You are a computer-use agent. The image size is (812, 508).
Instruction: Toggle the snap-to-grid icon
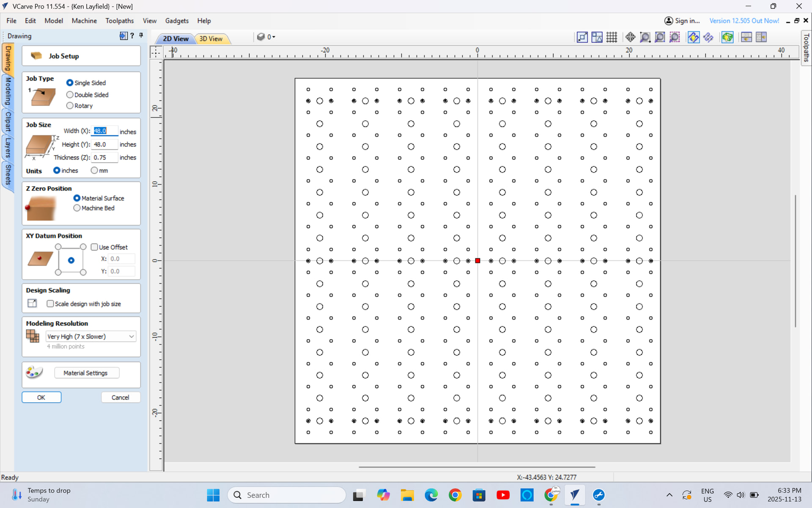click(x=612, y=37)
